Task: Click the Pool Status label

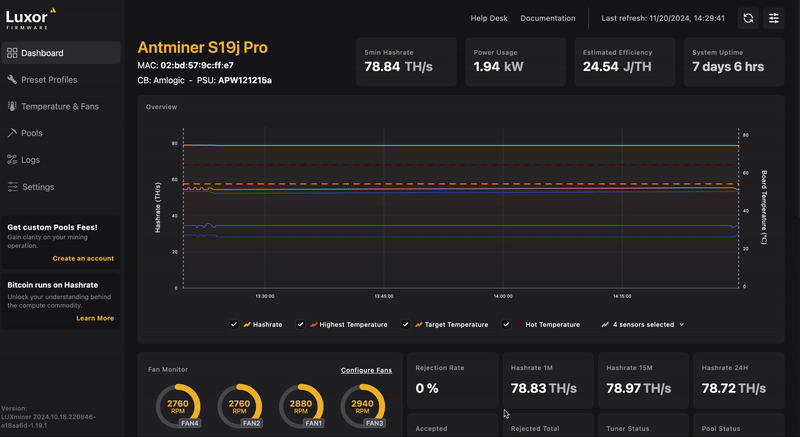Action: click(x=721, y=429)
